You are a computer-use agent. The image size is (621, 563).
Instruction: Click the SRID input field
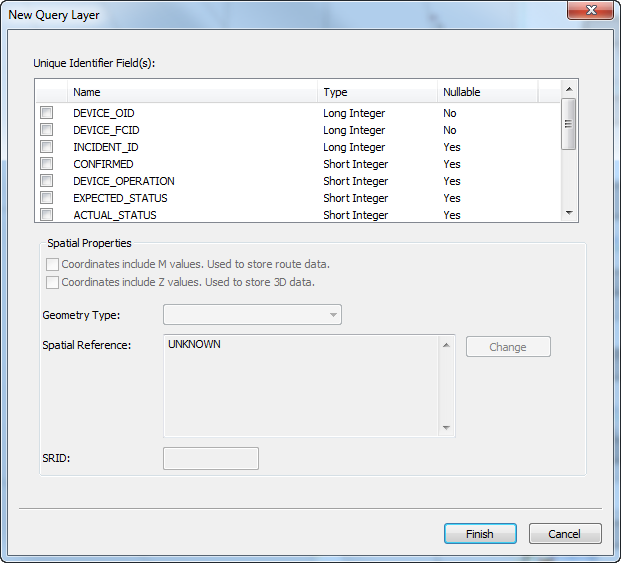(211, 459)
